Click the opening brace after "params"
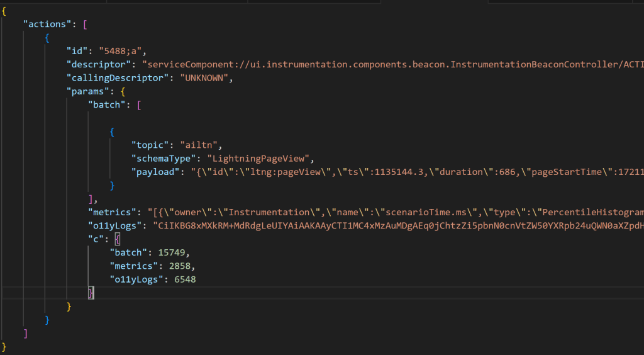Image resolution: width=644 pixels, height=355 pixels. pos(123,92)
